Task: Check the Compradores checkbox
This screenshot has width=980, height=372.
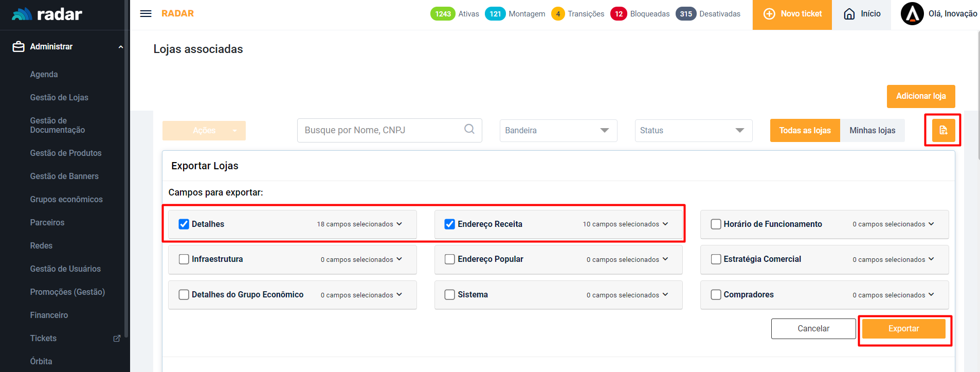Action: (716, 295)
